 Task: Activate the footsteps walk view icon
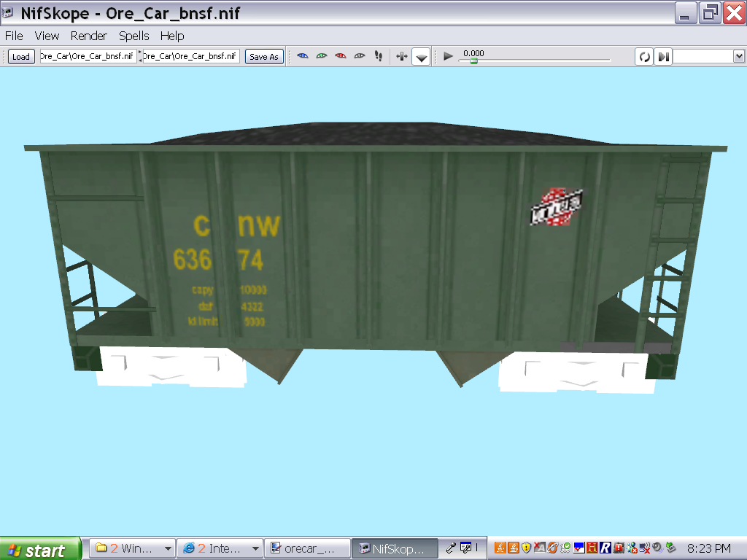coord(379,56)
